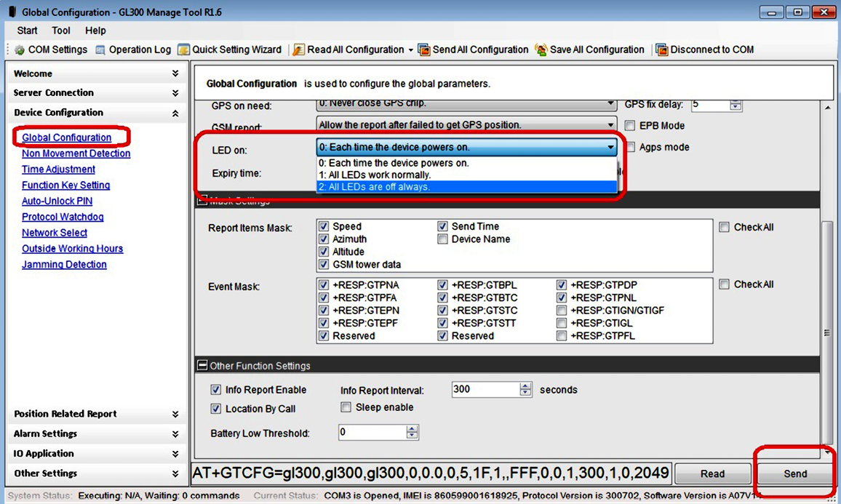Uncheck +RESP:GTPDP event checkbox

[x=561, y=284]
